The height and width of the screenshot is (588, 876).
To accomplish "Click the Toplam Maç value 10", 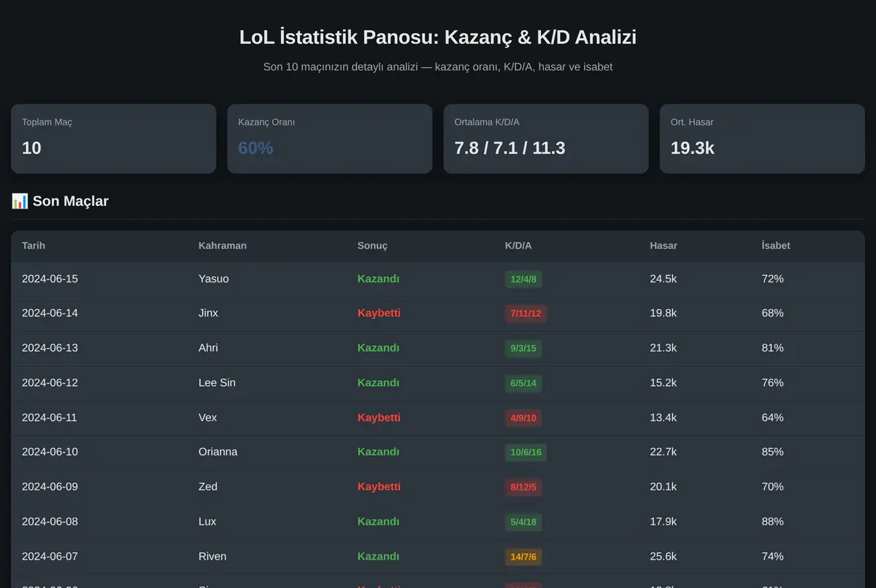I will (31, 148).
